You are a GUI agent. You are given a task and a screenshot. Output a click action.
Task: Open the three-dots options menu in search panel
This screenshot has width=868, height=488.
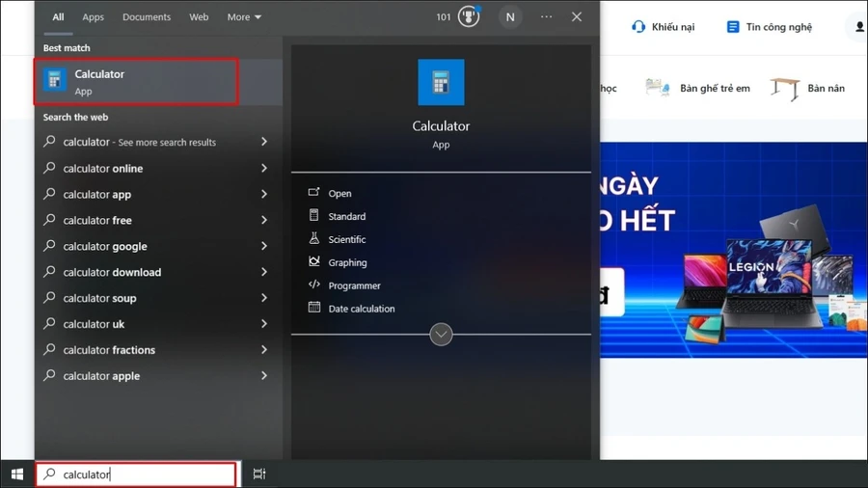(547, 16)
